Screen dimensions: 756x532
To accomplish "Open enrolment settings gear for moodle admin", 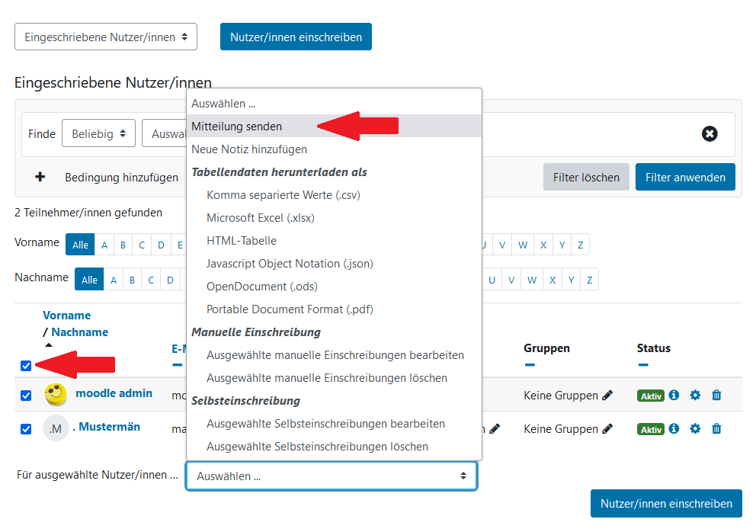I will [695, 396].
